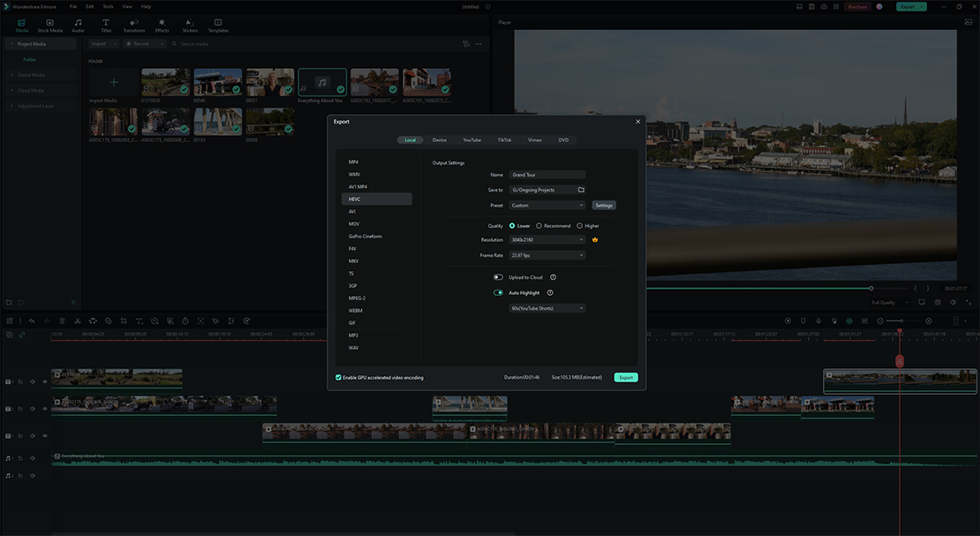Click the text T tool in timeline toolbar
The height and width of the screenshot is (536, 980).
pos(139,321)
